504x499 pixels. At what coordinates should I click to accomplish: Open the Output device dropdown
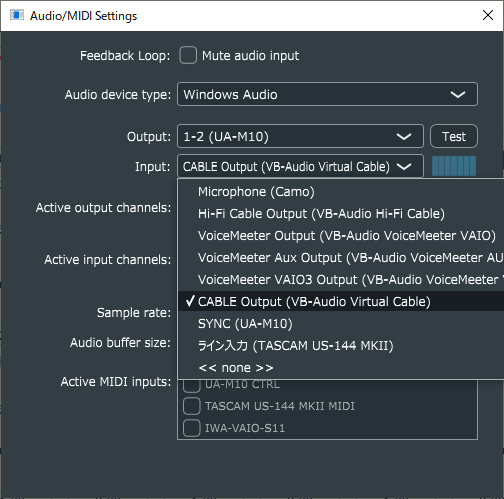click(x=300, y=136)
